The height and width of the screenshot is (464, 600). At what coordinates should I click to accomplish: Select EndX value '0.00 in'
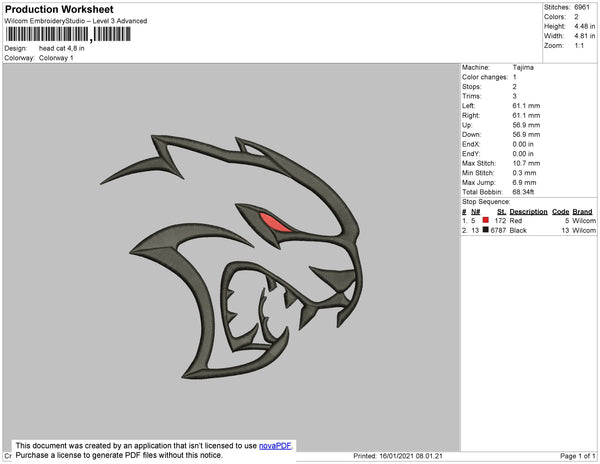coord(523,144)
